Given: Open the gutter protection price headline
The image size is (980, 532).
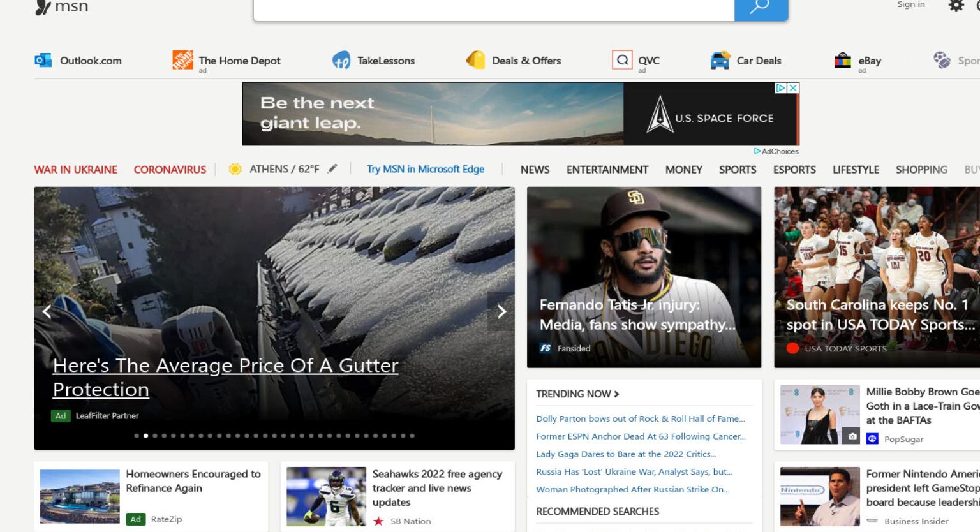Looking at the screenshot, I should 225,377.
